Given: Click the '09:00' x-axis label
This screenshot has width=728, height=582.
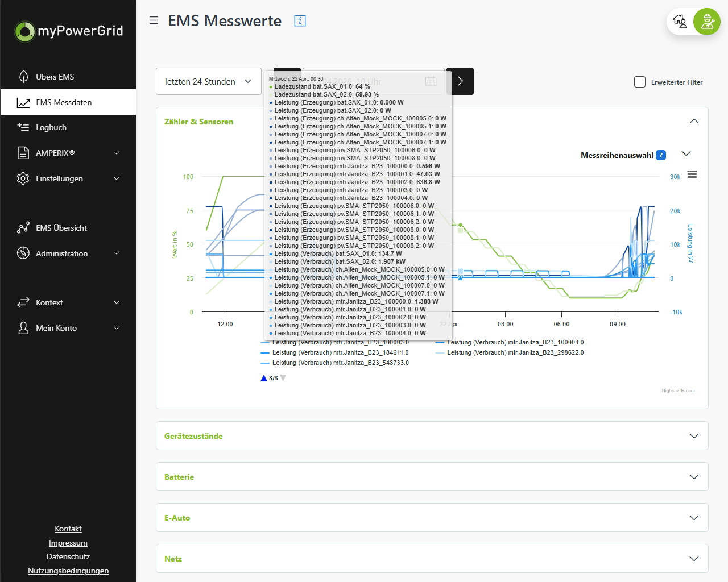Looking at the screenshot, I should 618,324.
